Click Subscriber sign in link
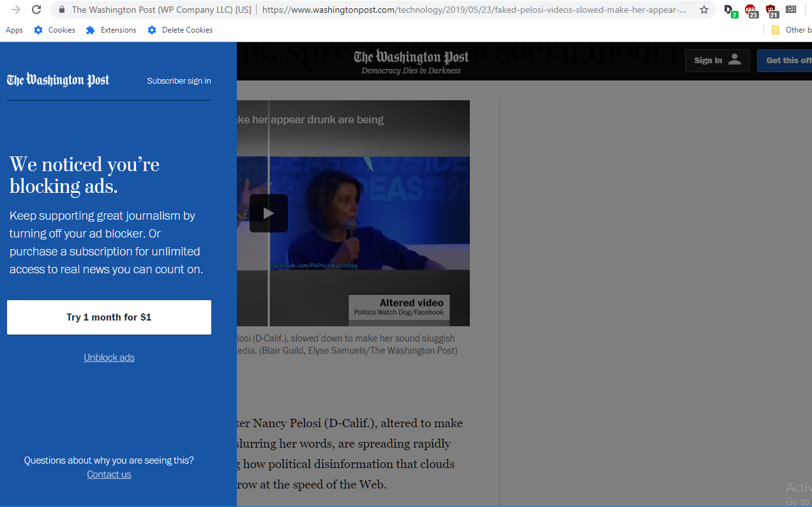Viewport: 812px width, 507px height. coord(179,81)
